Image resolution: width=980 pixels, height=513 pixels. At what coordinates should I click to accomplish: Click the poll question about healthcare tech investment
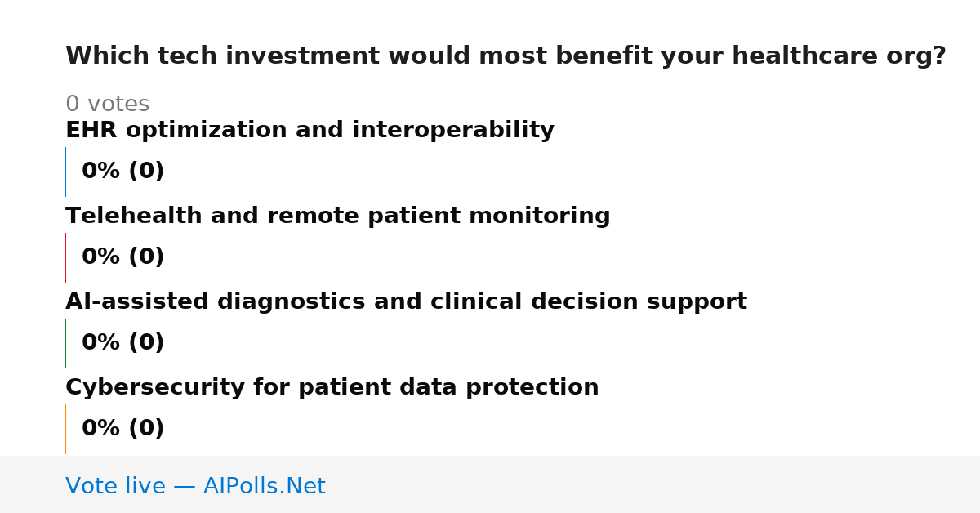(x=506, y=56)
